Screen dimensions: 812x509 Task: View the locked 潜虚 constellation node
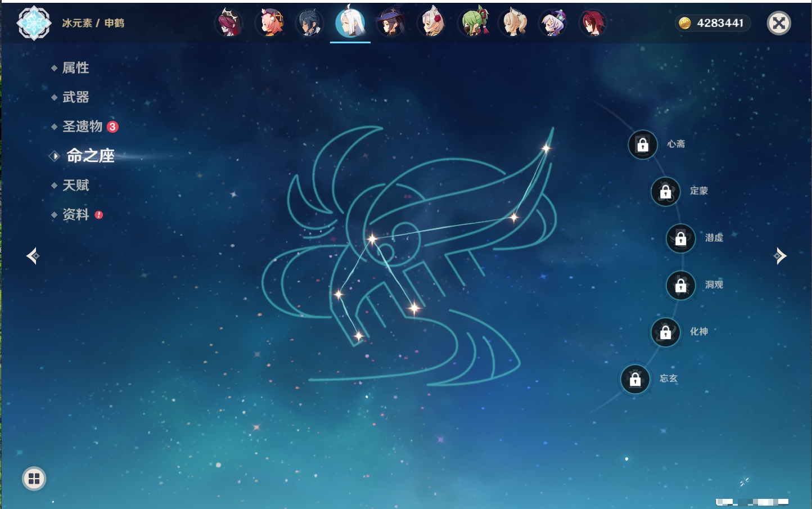pyautogui.click(x=681, y=238)
